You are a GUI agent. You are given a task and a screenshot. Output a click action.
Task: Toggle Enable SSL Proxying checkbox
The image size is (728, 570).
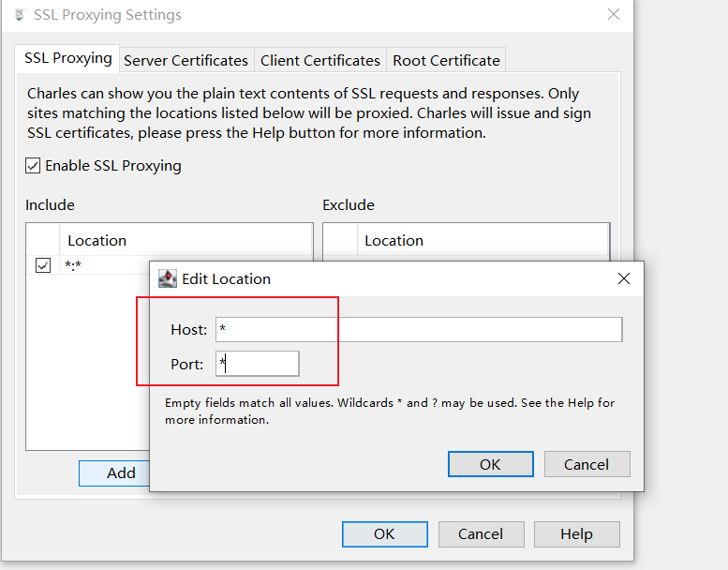point(33,165)
